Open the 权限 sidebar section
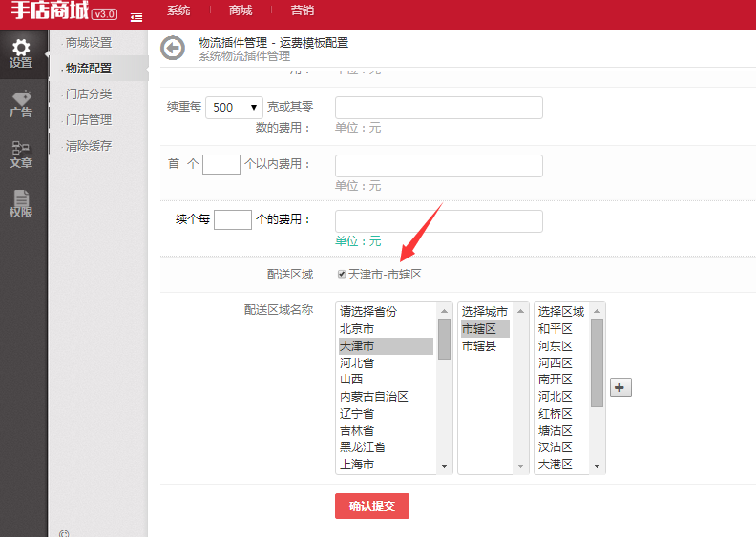756x537 pixels. pos(21,204)
